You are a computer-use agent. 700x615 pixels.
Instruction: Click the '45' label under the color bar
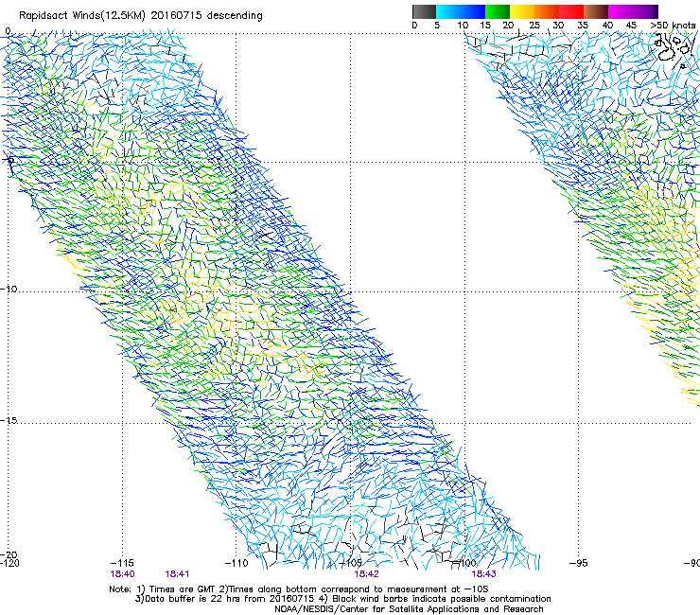click(631, 26)
